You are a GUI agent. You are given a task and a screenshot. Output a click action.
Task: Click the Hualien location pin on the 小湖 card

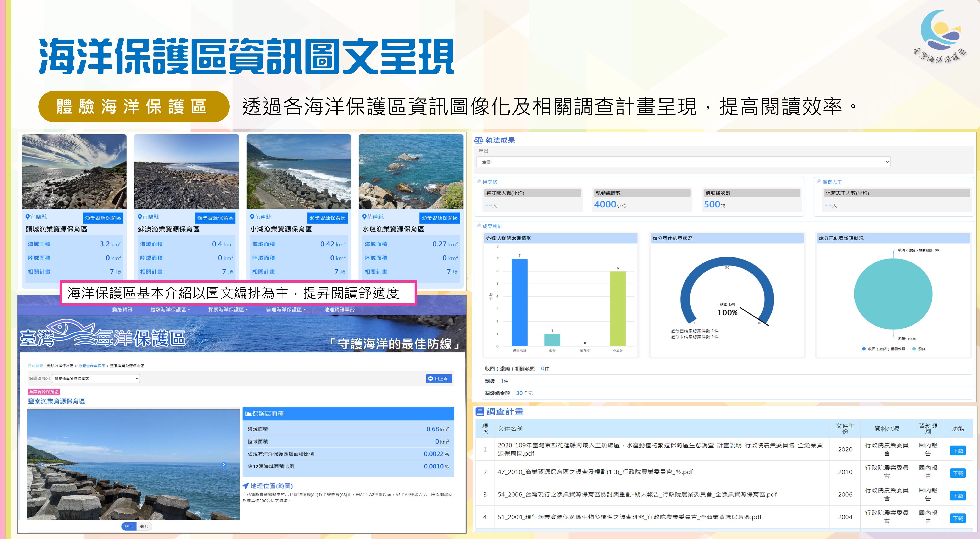pos(252,217)
